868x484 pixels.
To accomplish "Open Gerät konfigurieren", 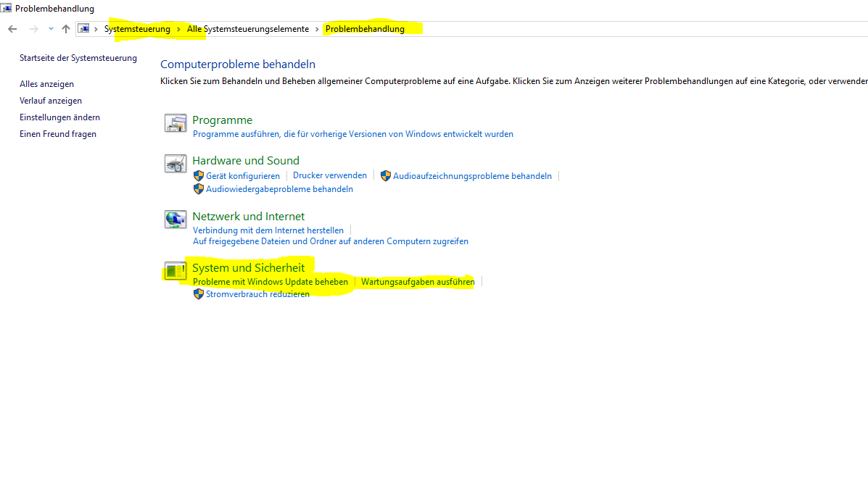I will [243, 176].
